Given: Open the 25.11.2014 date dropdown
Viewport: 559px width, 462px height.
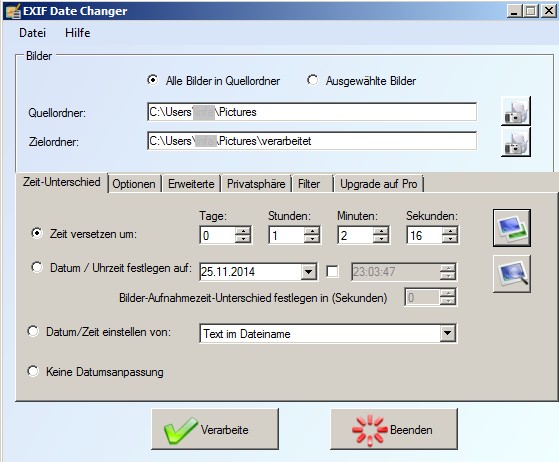Looking at the screenshot, I should click(x=308, y=272).
